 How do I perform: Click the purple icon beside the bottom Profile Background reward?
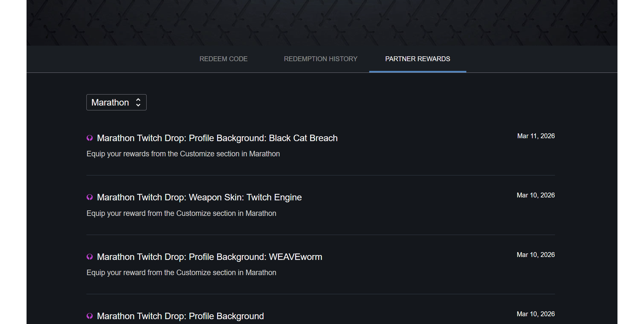pos(90,316)
